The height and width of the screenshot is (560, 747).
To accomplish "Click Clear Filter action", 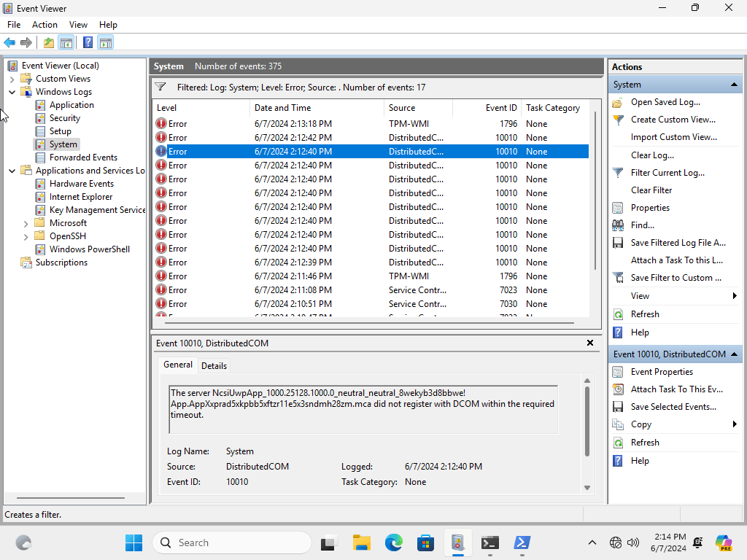I will [651, 190].
